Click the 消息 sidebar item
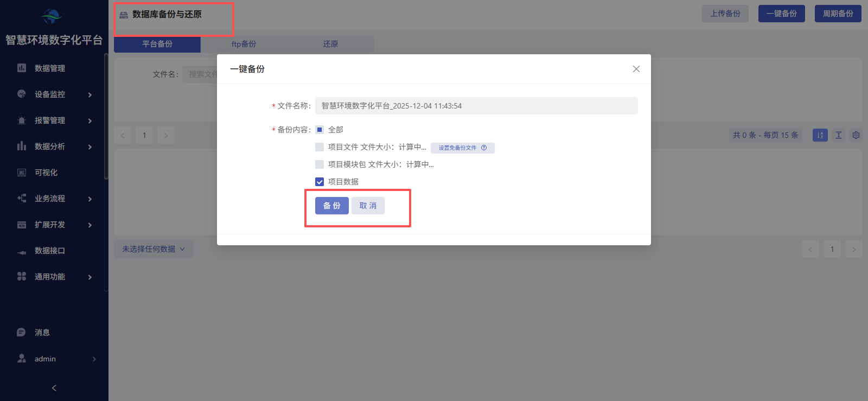The height and width of the screenshot is (401, 868). pos(54,332)
